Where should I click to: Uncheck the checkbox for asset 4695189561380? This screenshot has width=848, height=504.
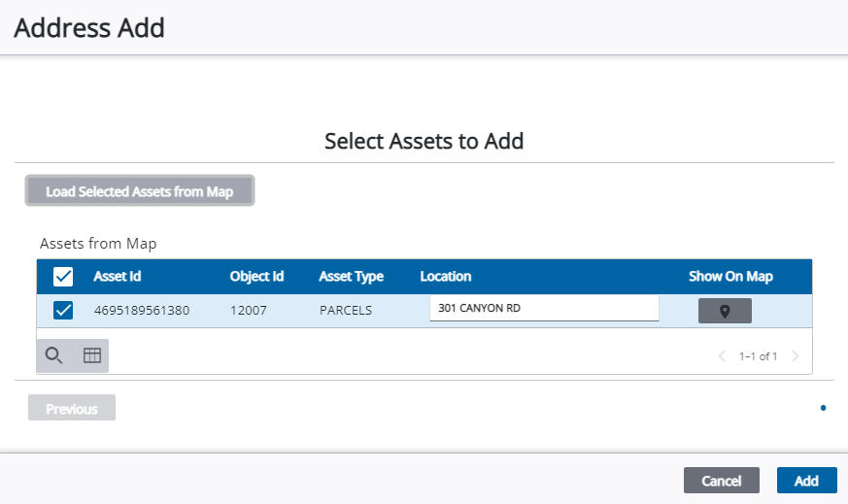63,311
